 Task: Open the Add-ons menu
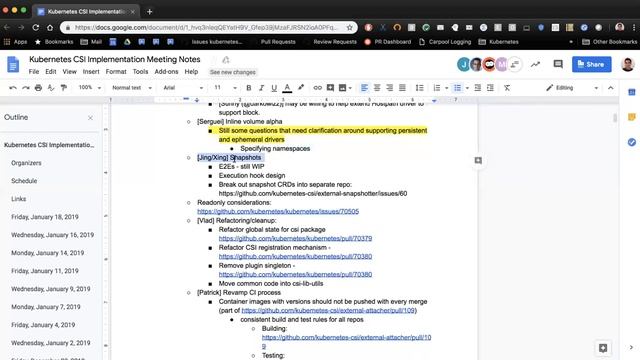click(x=166, y=71)
